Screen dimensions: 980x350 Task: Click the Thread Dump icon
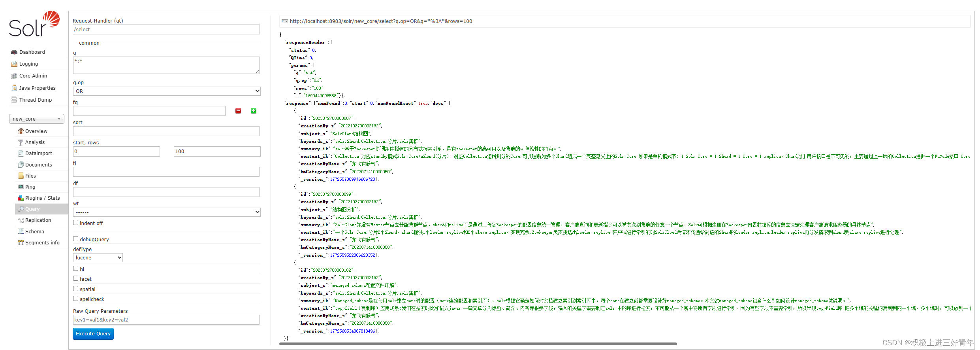[x=14, y=100]
